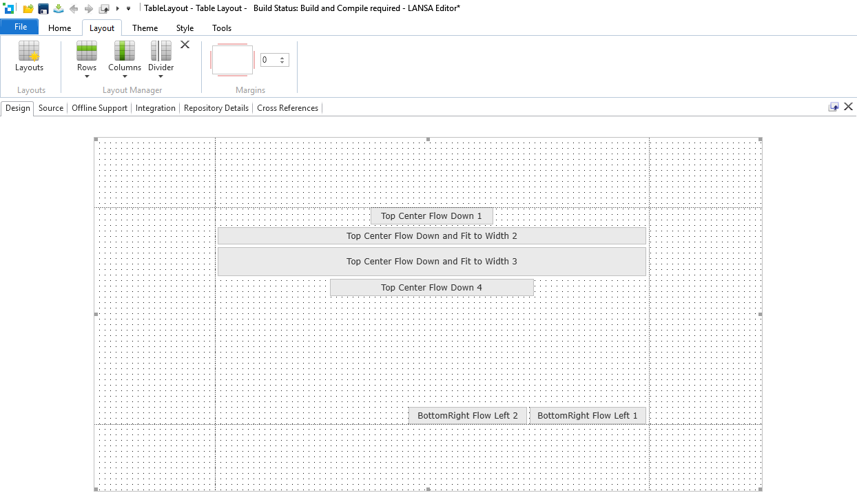
Task: Click the Divider icon in Layout Manager
Action: pyautogui.click(x=161, y=51)
